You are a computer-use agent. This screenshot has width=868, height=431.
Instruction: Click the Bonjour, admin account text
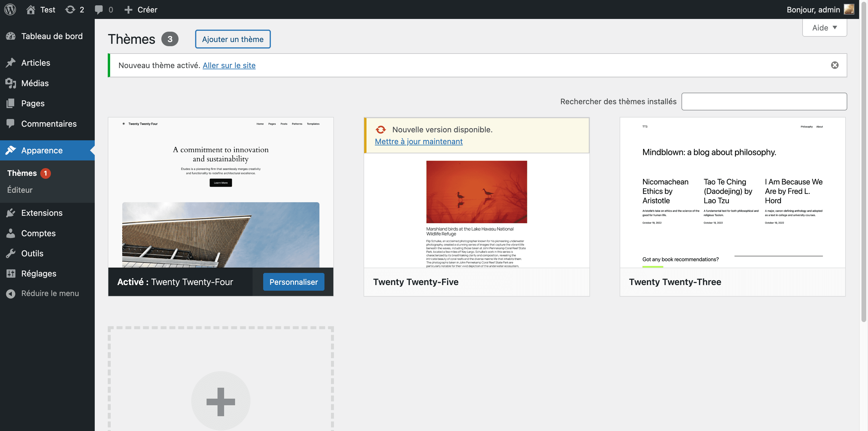[813, 10]
